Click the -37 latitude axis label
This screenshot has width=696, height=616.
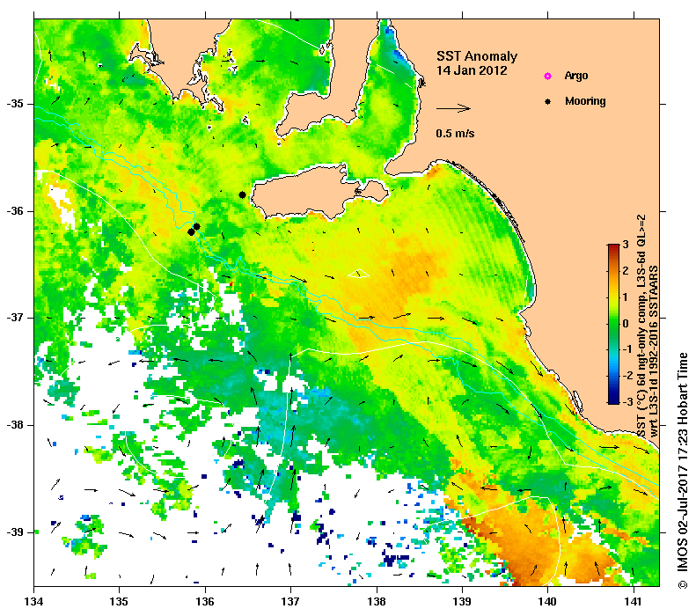point(15,318)
